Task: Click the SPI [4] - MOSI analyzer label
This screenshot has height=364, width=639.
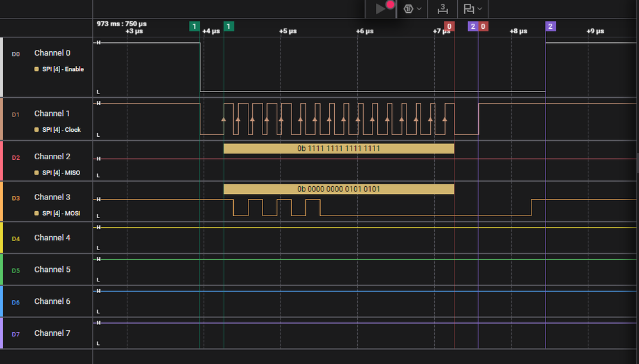Action: click(61, 214)
